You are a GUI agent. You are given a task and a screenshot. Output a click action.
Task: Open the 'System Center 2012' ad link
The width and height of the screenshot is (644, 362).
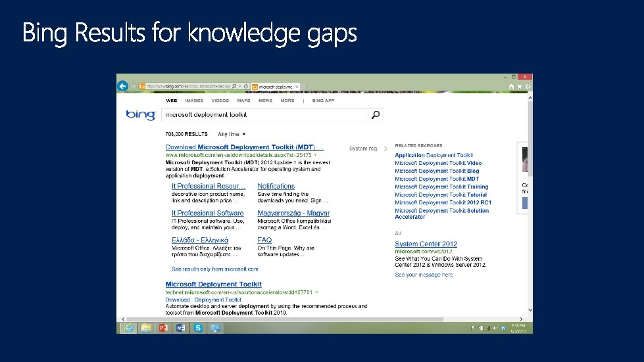pos(426,244)
